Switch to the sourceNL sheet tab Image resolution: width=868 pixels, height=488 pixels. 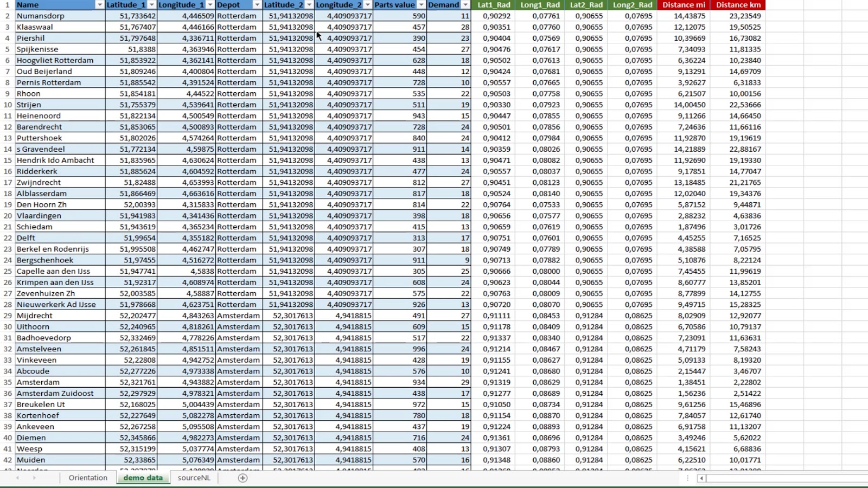tap(194, 478)
